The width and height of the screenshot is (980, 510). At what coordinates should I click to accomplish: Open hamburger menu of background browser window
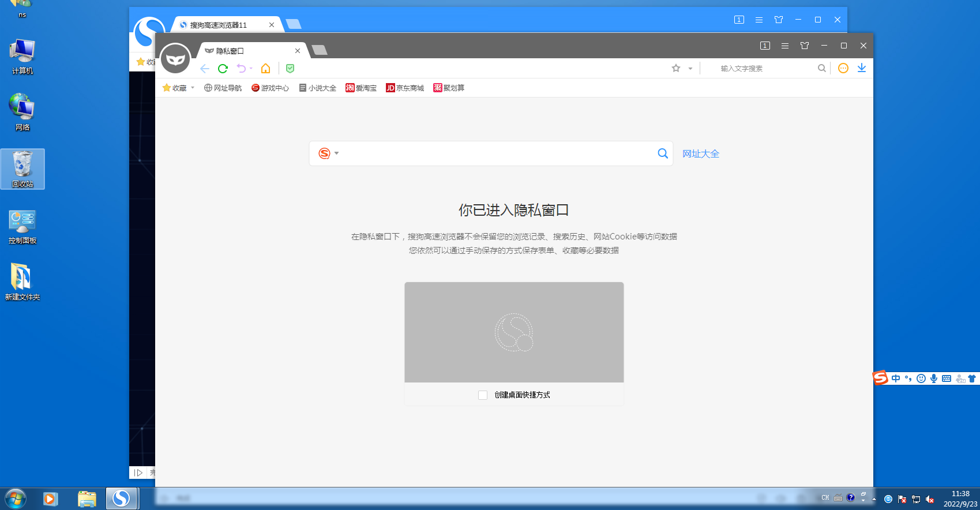759,20
